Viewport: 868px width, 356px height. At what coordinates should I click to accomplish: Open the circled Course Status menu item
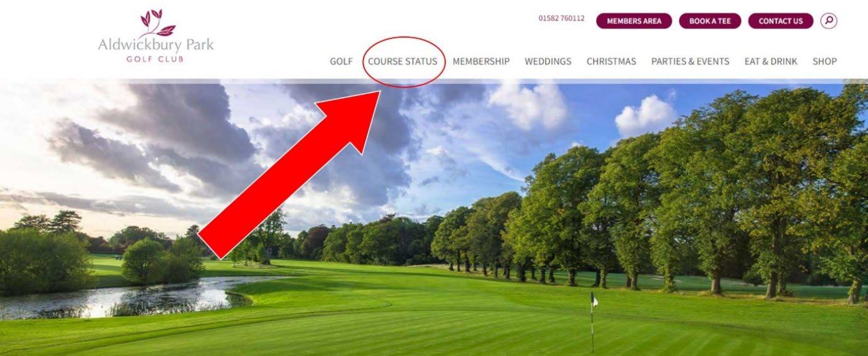coord(403,61)
